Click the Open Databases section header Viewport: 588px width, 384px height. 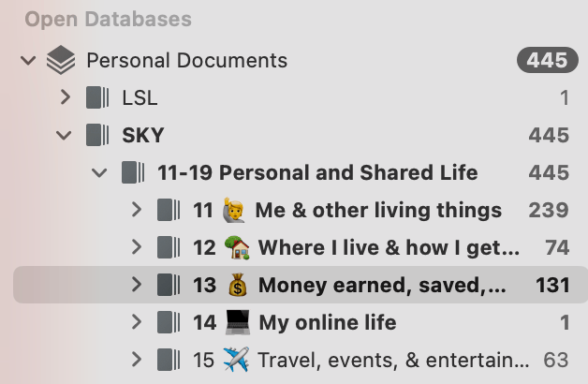(x=108, y=19)
